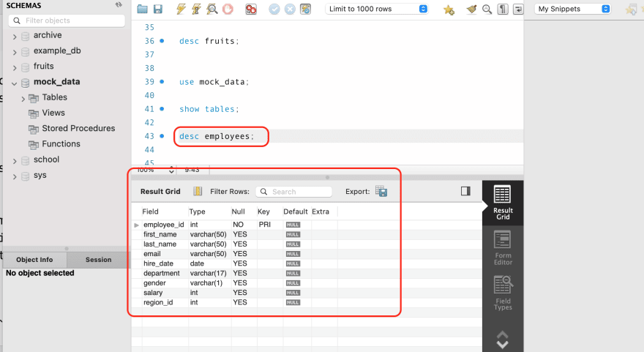Viewport: 644px width, 352px height.
Task: Open a SQL script file with the folder icon
Action: 142,9
